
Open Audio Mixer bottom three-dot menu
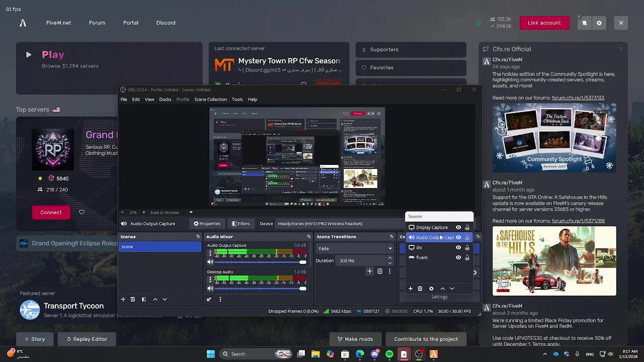(220, 299)
